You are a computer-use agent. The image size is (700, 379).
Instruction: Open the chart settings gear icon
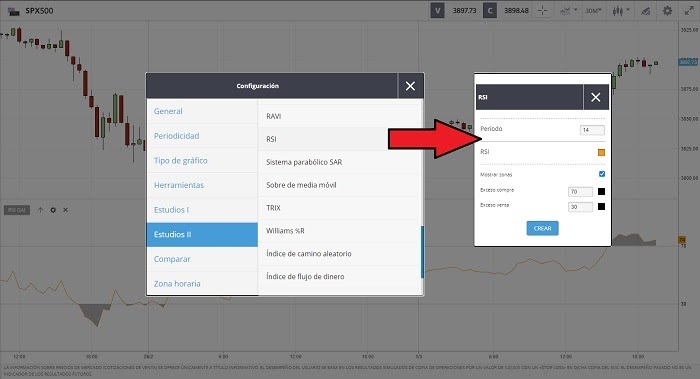[667, 11]
